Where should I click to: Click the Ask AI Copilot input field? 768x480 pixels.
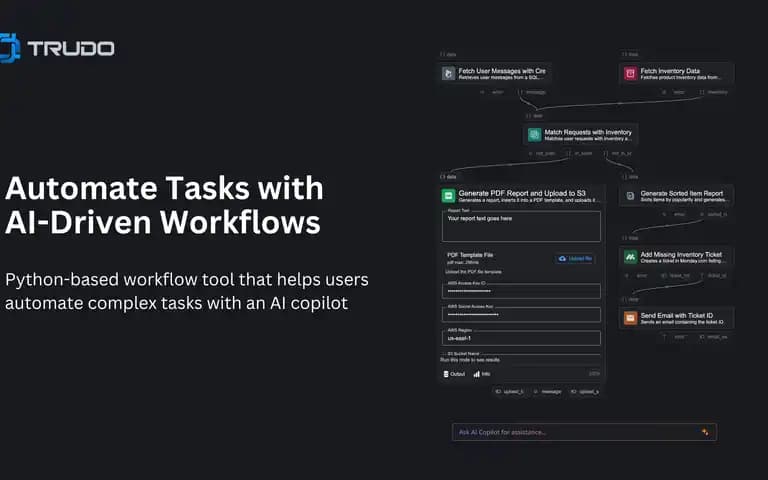tap(584, 432)
